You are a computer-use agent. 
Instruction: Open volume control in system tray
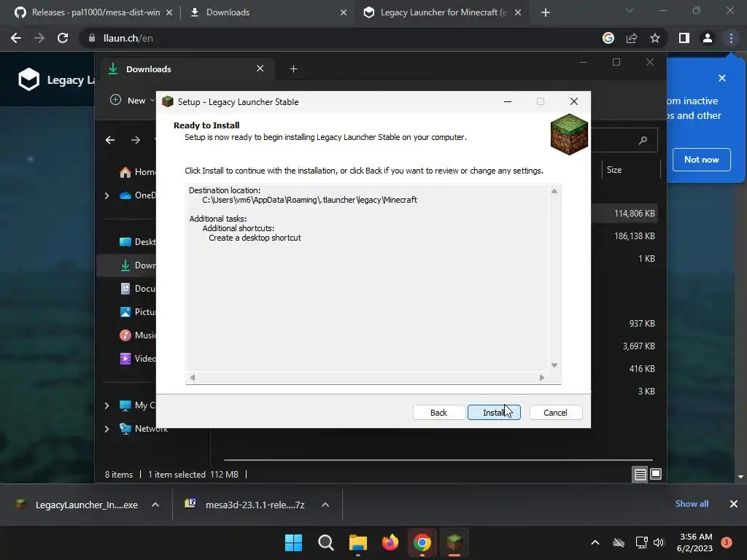point(659,542)
